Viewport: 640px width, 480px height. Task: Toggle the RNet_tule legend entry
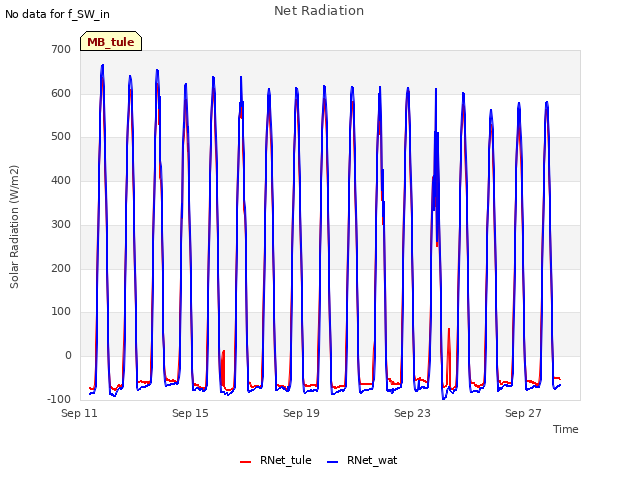pyautogui.click(x=276, y=460)
